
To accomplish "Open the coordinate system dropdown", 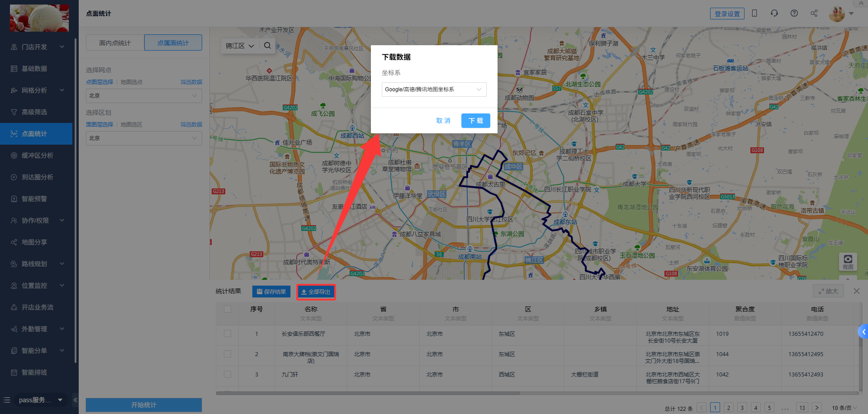I will click(x=434, y=89).
